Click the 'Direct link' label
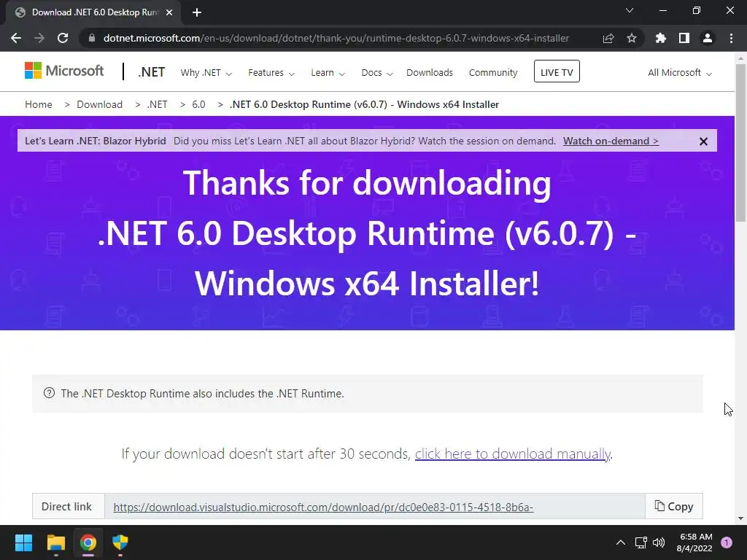This screenshot has height=560, width=747. 66,506
